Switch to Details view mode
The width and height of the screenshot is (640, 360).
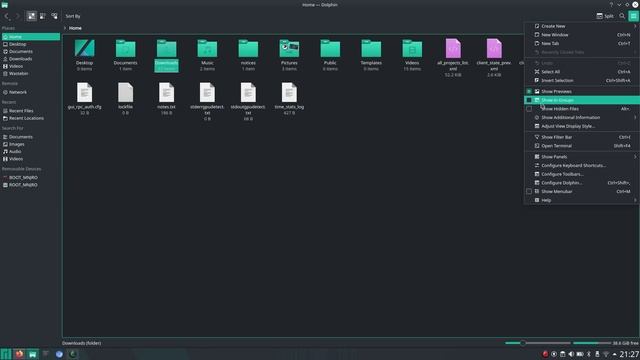tap(54, 16)
